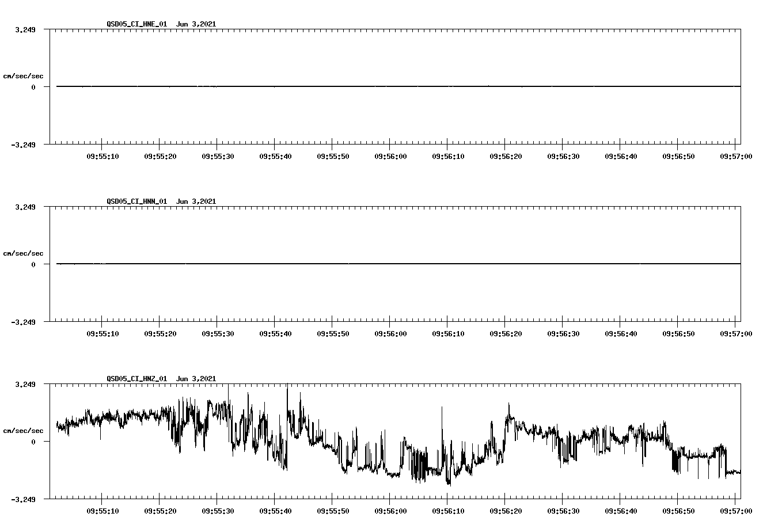The image size is (782, 532).
Task: Click the 3.249 upper limit on HNN plot
Action: 25,207
